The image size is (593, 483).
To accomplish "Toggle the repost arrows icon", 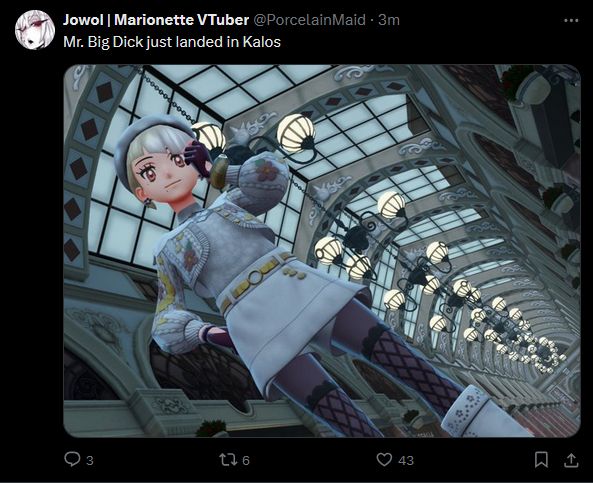I will [228, 460].
